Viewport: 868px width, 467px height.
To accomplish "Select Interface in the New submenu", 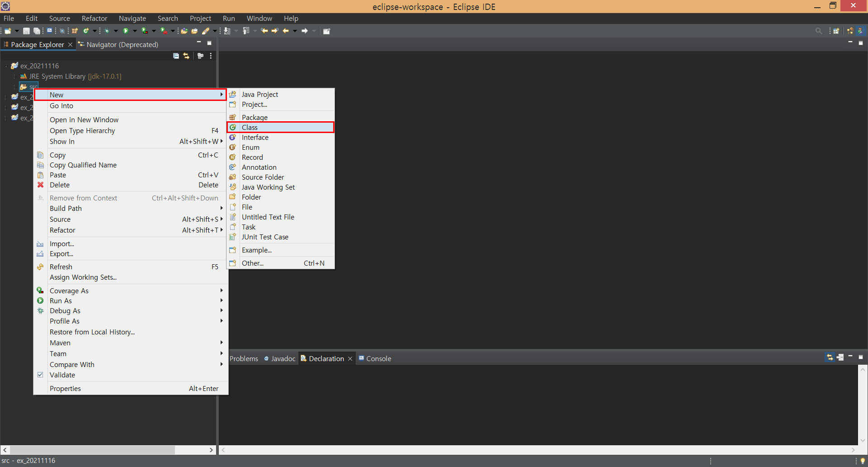I will (x=280, y=137).
